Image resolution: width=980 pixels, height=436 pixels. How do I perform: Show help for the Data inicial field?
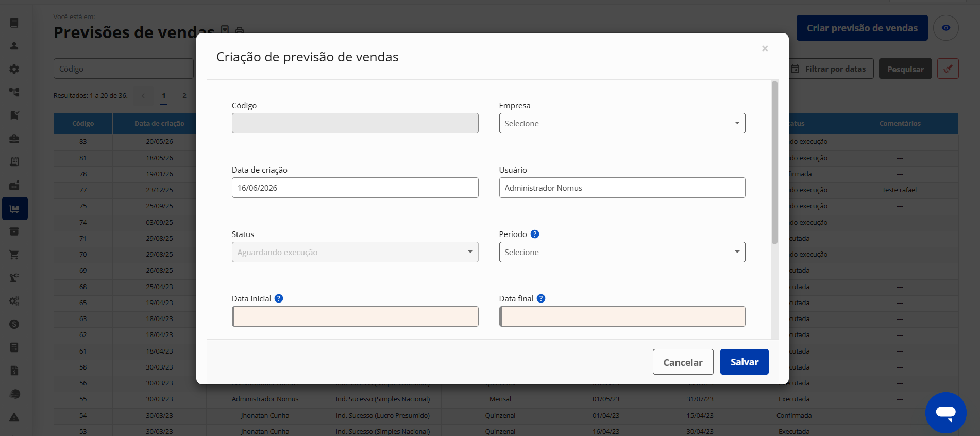pyautogui.click(x=279, y=298)
